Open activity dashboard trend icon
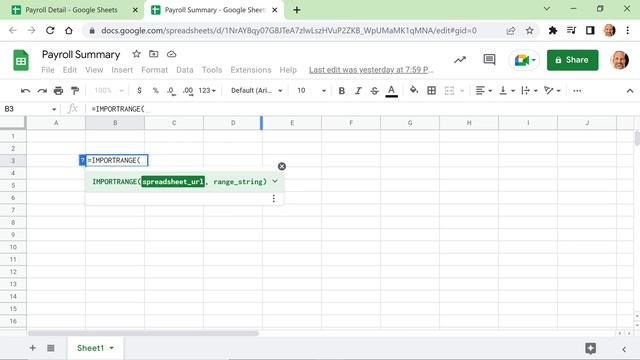Screen dimensions: 640x360 tap(460, 60)
